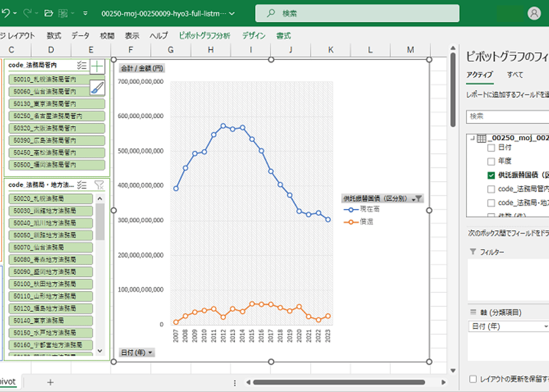Click the Undo icon
This screenshot has width=549, height=392.
click(5, 13)
